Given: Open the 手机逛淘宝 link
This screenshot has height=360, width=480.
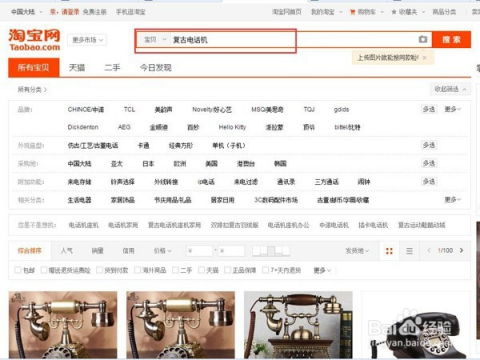Looking at the screenshot, I should pos(130,12).
